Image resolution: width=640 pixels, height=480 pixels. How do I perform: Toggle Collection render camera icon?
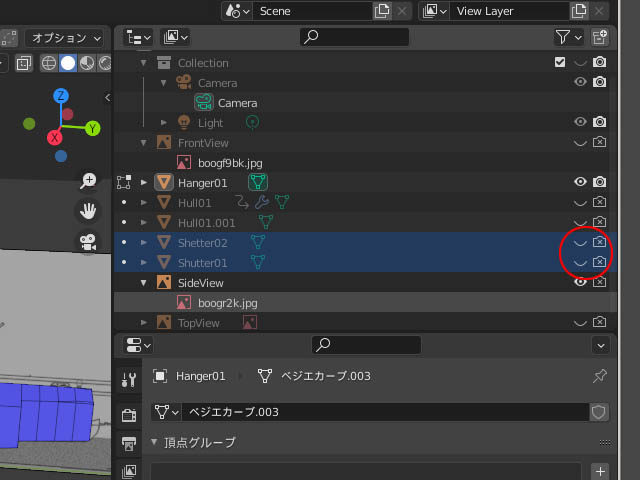(599, 62)
